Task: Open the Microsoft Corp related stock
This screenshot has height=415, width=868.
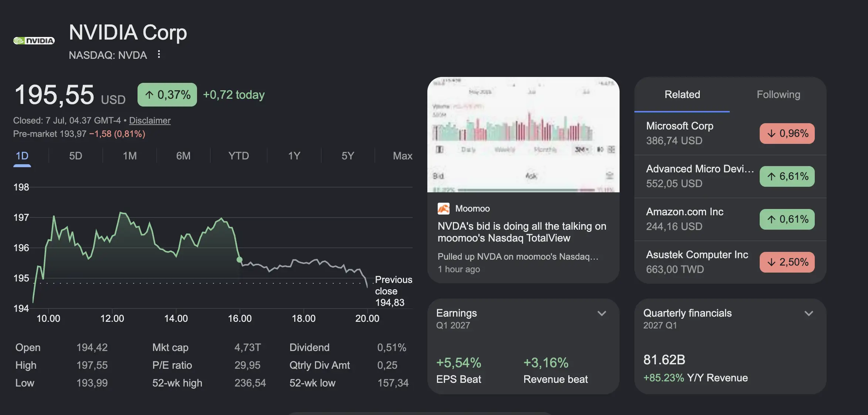Action: coord(730,134)
